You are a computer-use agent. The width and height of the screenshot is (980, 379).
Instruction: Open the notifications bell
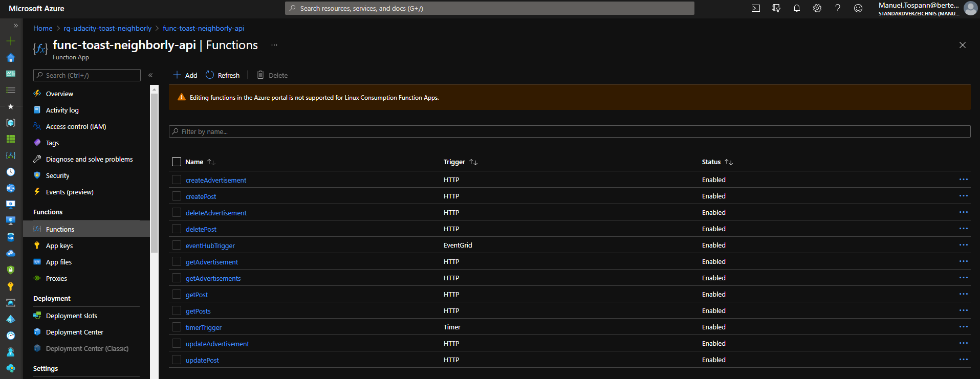pos(797,8)
